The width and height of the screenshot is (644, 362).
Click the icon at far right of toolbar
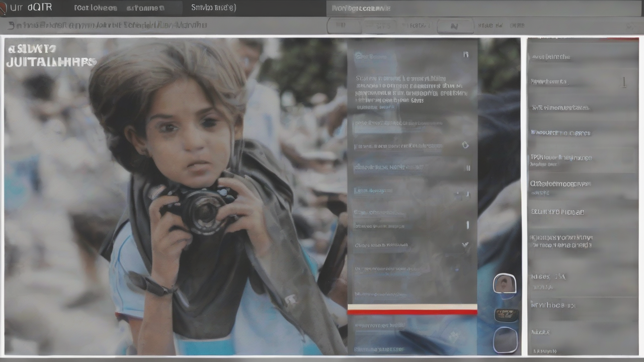(631, 26)
